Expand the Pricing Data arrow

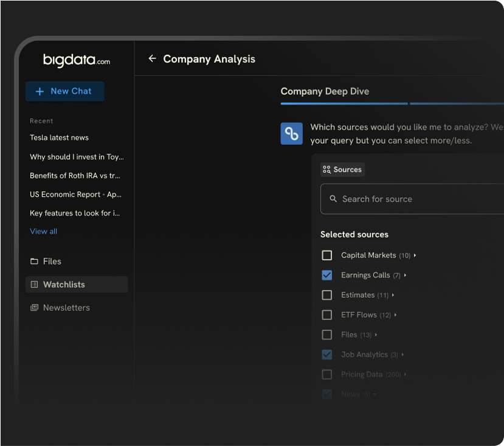pyautogui.click(x=405, y=375)
